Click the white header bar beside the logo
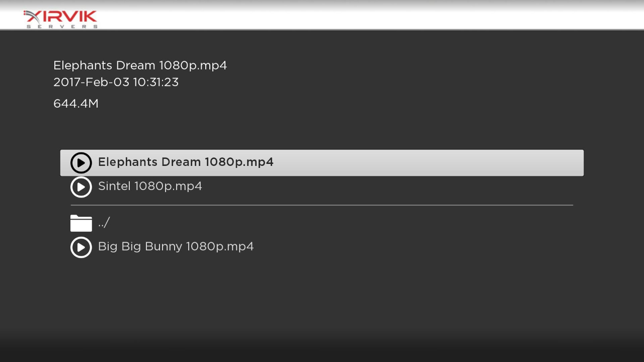 pos(352,15)
